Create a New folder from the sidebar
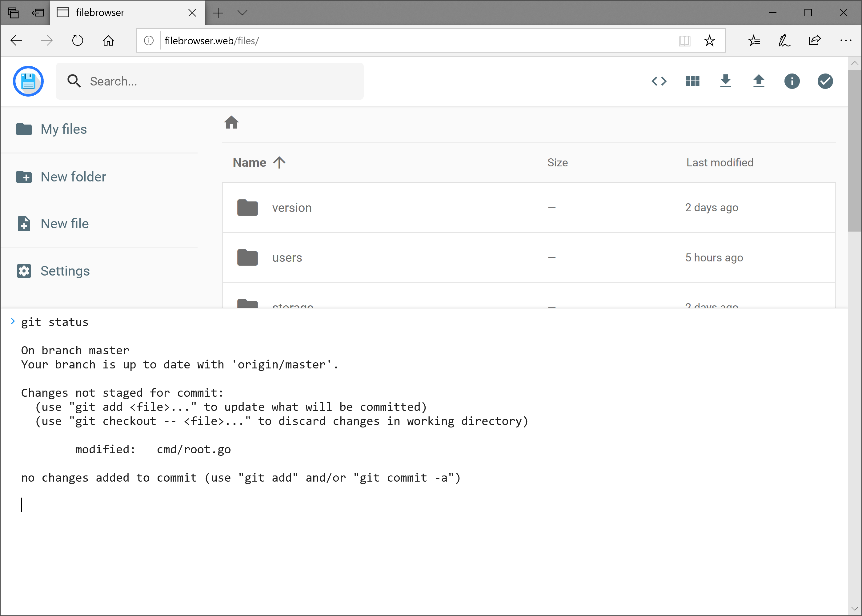862x616 pixels. click(73, 177)
